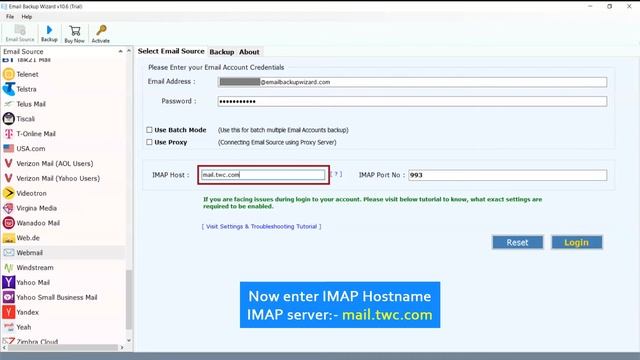Click the Login button
The height and width of the screenshot is (360, 640).
click(x=576, y=242)
